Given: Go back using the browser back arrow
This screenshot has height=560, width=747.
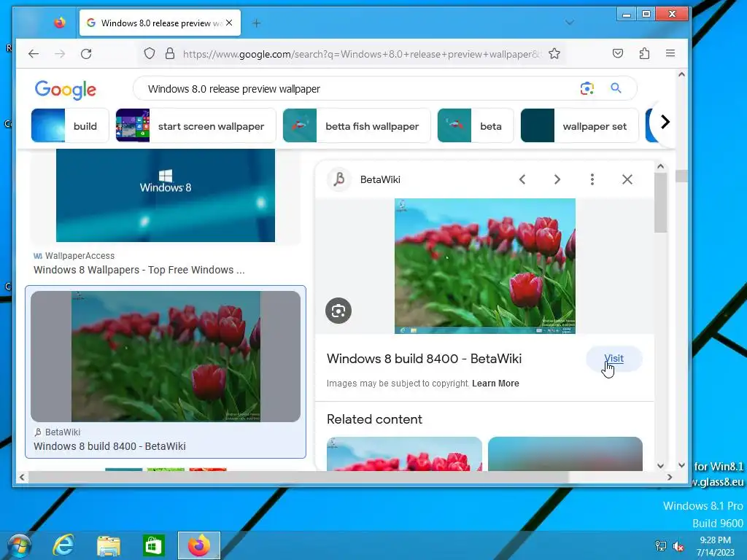Looking at the screenshot, I should 34,54.
